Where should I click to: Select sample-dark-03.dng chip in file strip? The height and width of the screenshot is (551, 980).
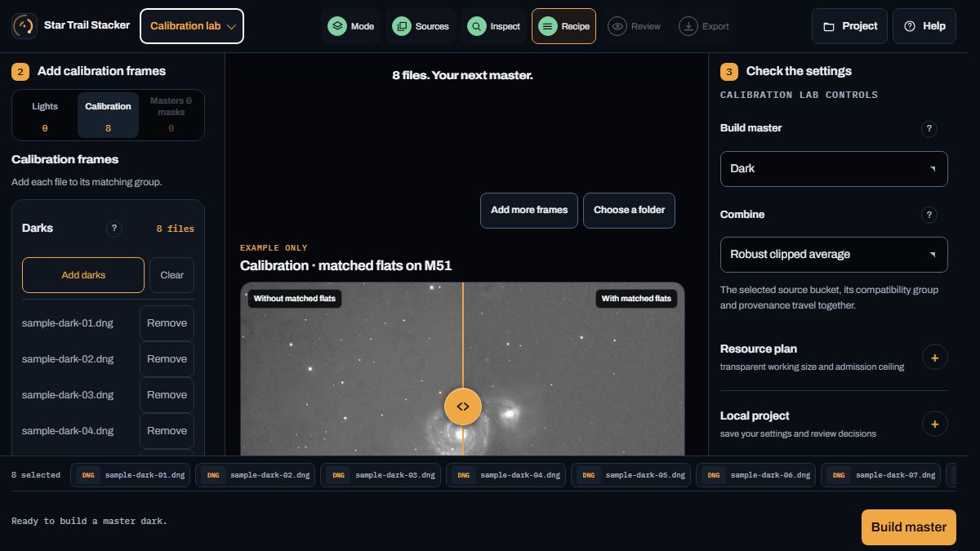[x=381, y=475]
